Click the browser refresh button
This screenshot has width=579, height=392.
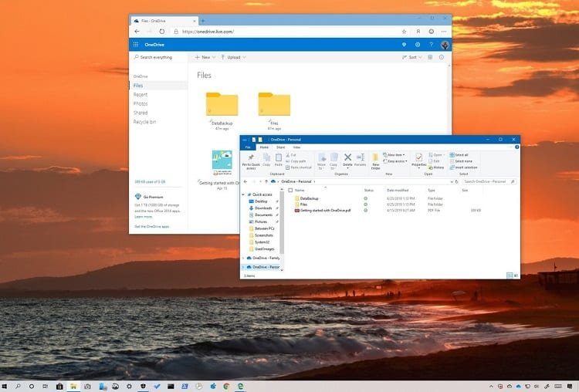162,32
